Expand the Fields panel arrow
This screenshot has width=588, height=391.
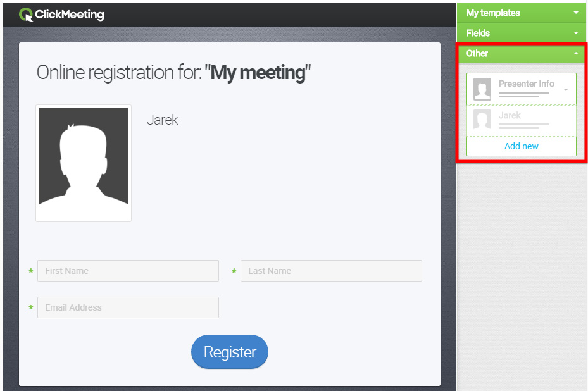[x=576, y=33]
